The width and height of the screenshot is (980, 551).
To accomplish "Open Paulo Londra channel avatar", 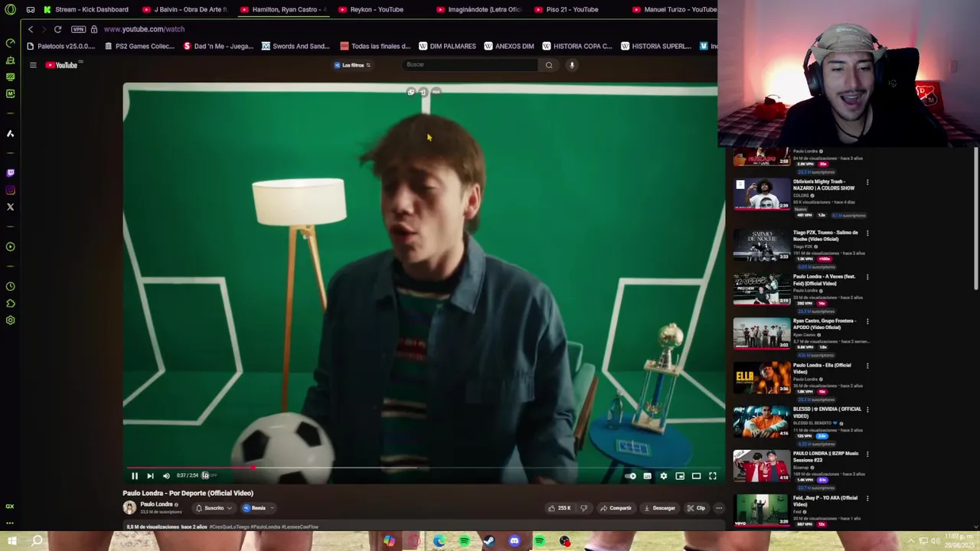I will (x=129, y=507).
